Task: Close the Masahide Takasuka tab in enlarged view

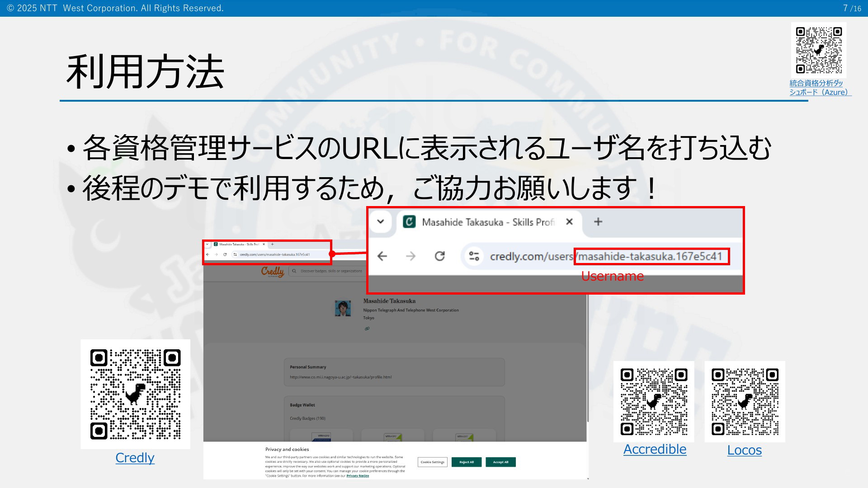Action: [x=570, y=221]
